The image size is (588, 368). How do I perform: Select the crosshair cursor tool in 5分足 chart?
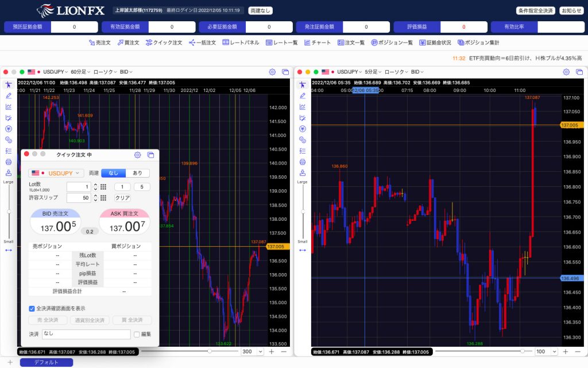[x=302, y=85]
